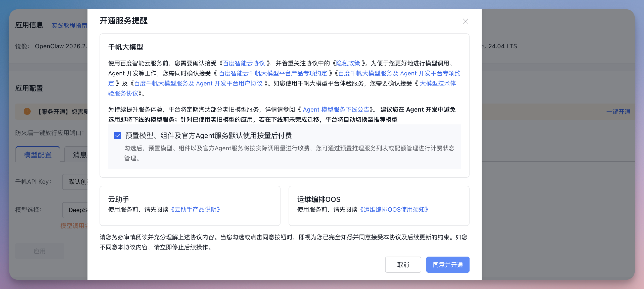Open the 百度智能云协议 link
The height and width of the screenshot is (289, 644).
[x=244, y=63]
